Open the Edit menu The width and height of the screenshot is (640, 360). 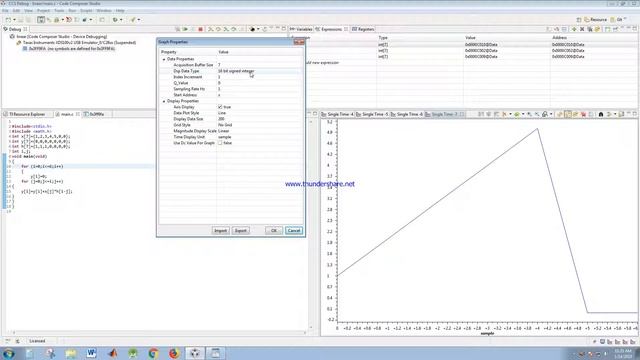tap(16, 11)
